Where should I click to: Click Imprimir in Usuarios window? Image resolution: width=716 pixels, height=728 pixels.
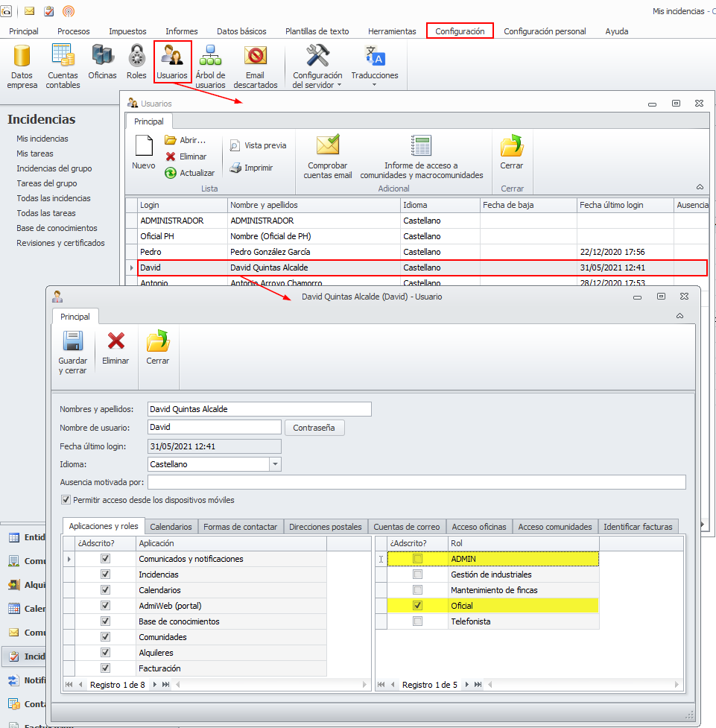pos(252,168)
